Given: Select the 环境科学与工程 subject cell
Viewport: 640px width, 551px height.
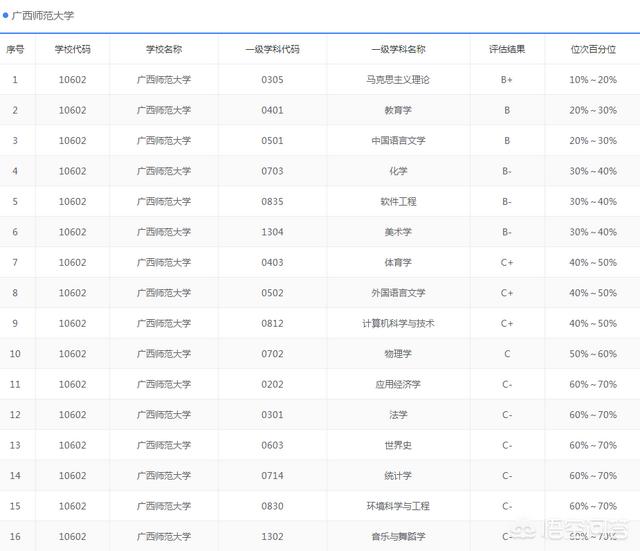Looking at the screenshot, I should click(398, 507).
